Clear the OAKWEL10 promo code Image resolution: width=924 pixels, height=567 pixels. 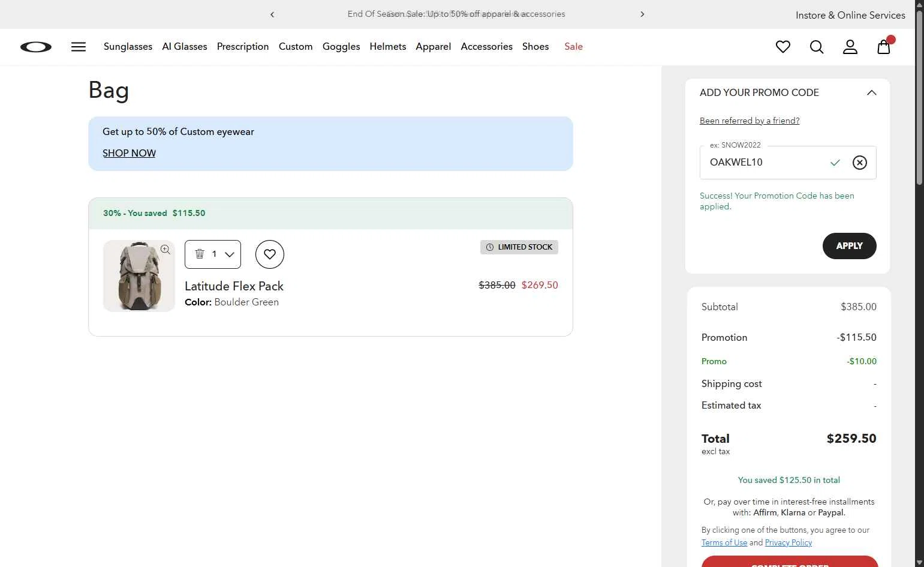click(x=860, y=163)
